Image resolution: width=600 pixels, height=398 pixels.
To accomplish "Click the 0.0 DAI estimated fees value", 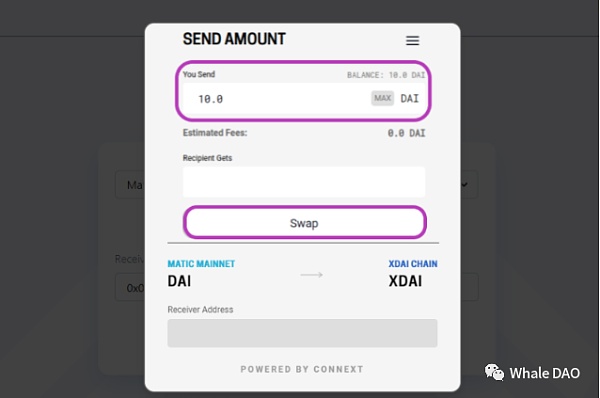I will pos(406,133).
